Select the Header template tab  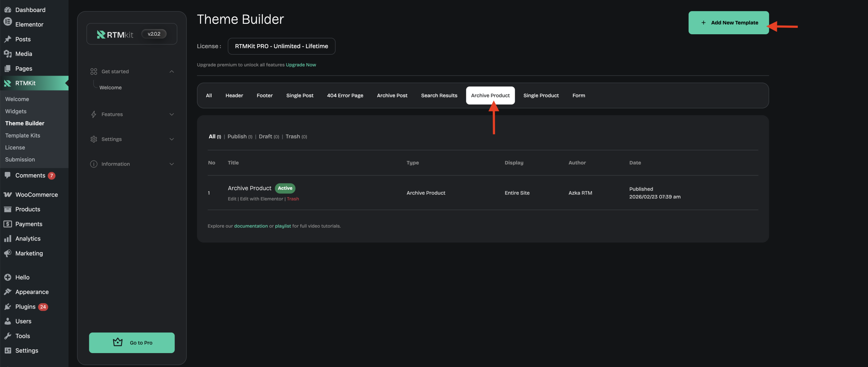click(234, 96)
